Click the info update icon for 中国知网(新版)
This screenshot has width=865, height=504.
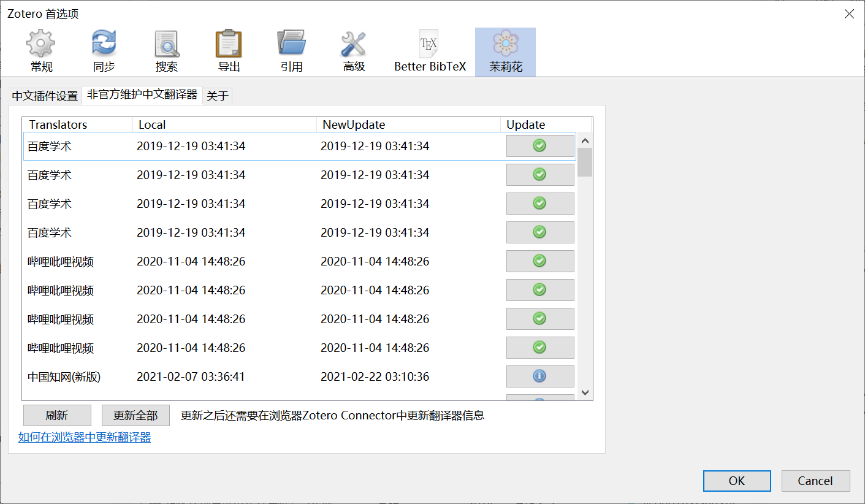tap(540, 376)
